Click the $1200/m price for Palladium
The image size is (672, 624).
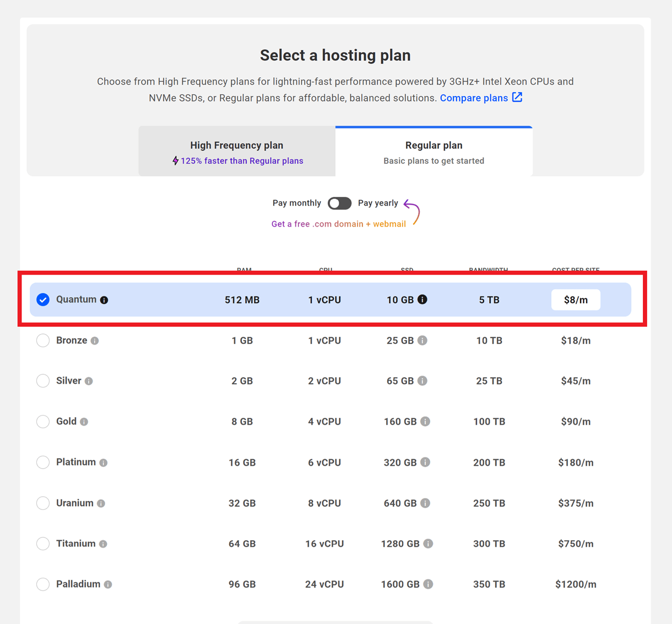[x=576, y=584]
